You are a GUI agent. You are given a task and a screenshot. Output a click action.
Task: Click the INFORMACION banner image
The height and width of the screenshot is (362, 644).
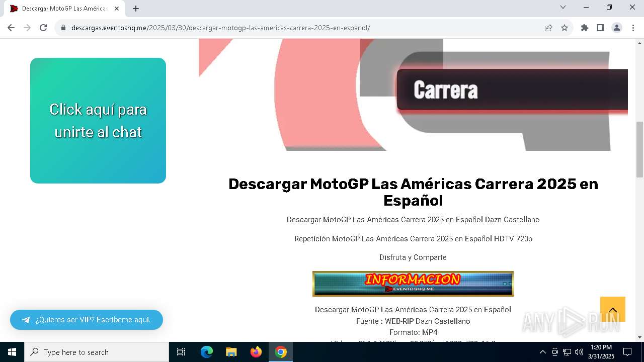click(413, 284)
